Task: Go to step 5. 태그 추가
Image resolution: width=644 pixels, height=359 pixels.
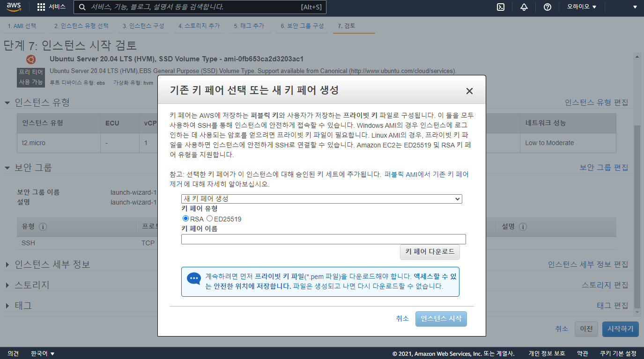Action: pos(249,26)
